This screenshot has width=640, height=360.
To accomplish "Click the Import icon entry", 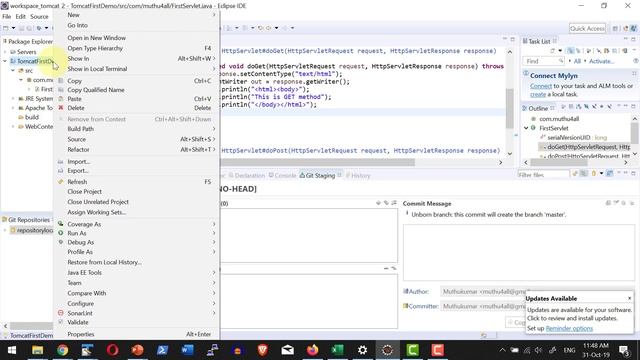I will (61, 162).
